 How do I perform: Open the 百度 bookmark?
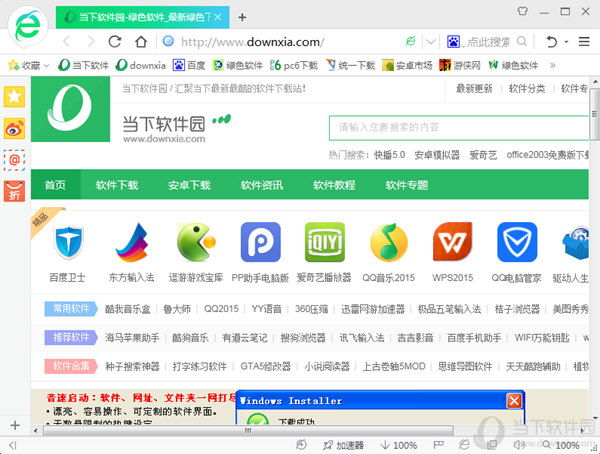pos(189,65)
